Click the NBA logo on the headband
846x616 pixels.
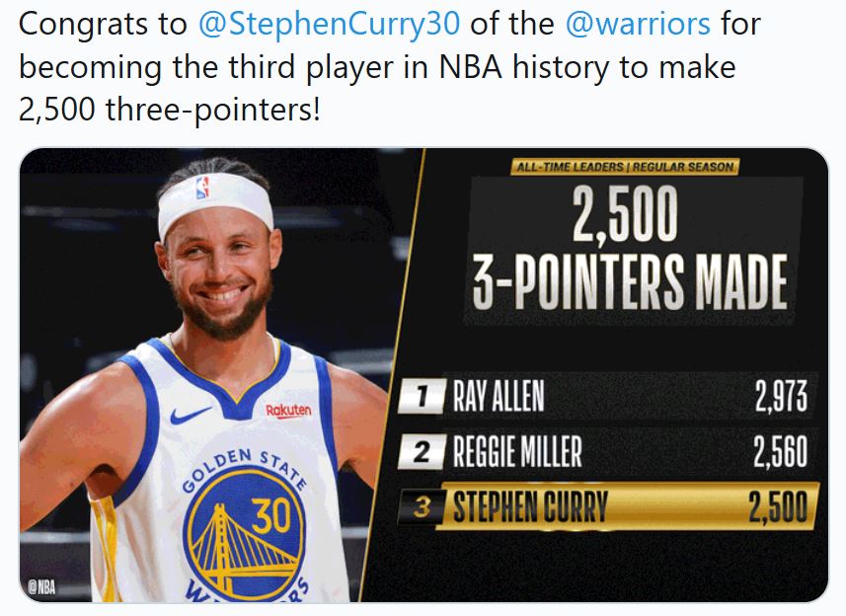click(x=202, y=188)
